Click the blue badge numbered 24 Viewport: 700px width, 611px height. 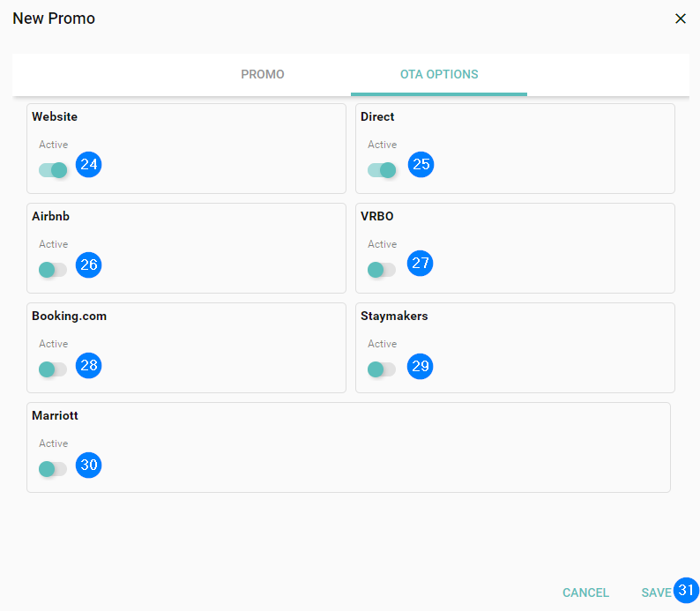[x=89, y=165]
